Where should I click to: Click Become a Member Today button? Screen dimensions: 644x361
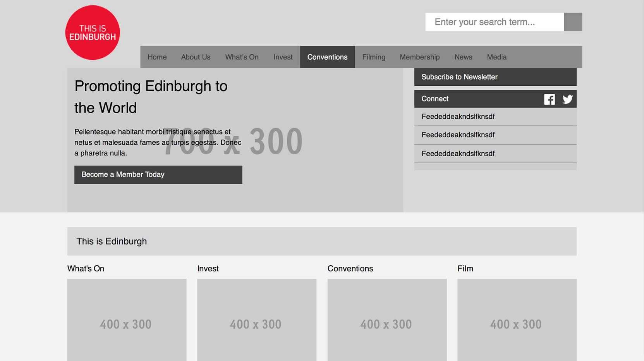point(158,175)
